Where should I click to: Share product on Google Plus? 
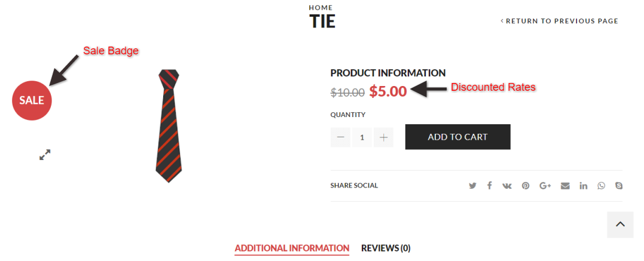tap(545, 186)
